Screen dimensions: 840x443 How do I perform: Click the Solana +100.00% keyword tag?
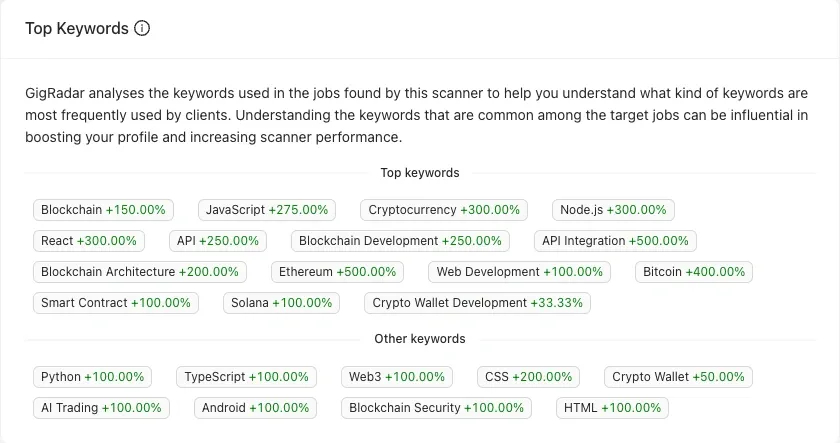click(x=281, y=303)
